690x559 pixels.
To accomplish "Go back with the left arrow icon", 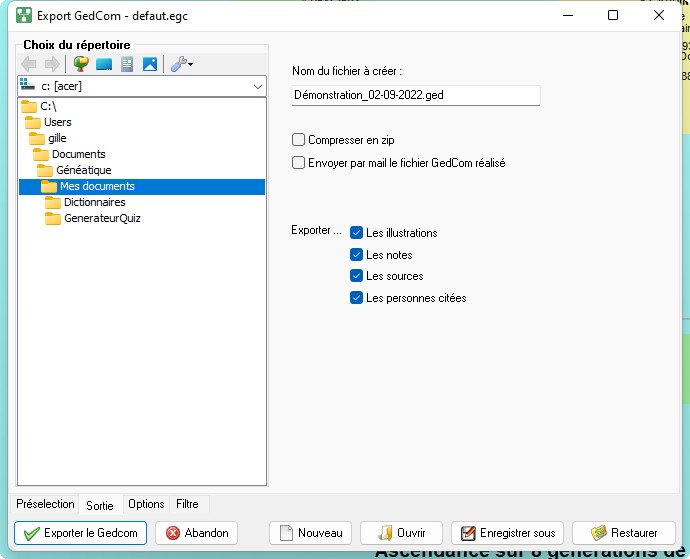I will click(29, 64).
